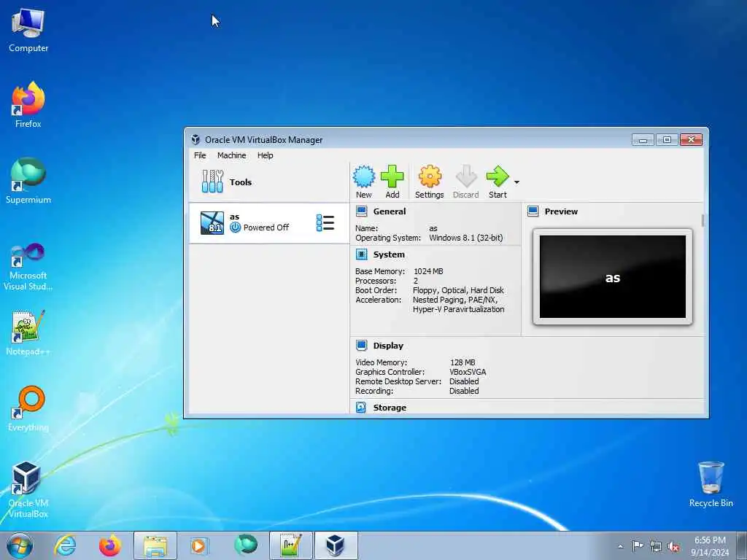Viewport: 747px width, 560px height.
Task: Open the General settings heading link
Action: 390,211
